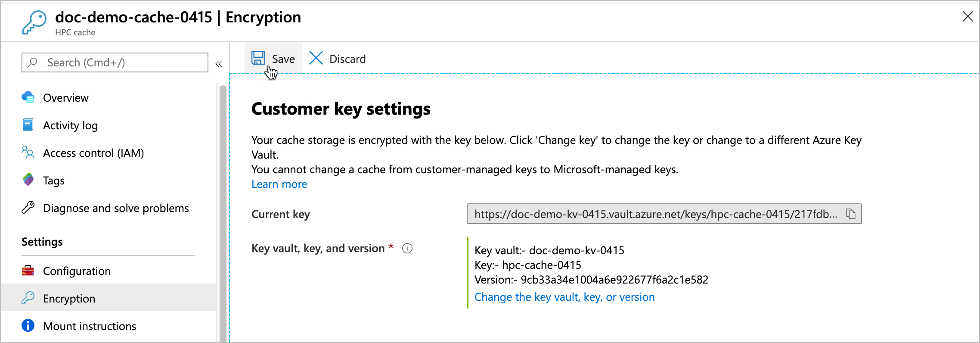Screen dimensions: 980x343
Task: Select the Activity log icon
Action: click(x=28, y=125)
